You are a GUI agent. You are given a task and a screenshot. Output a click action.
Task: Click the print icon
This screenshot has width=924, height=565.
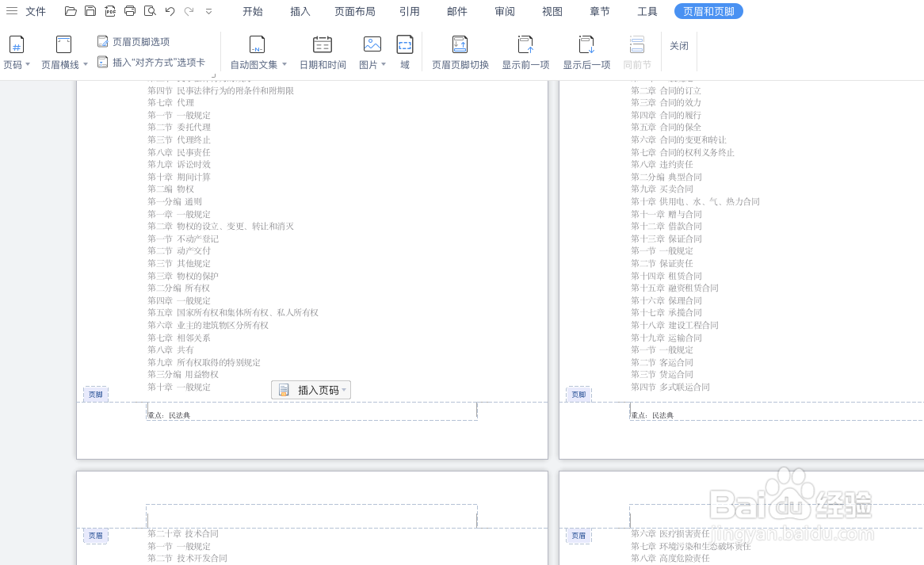click(130, 10)
